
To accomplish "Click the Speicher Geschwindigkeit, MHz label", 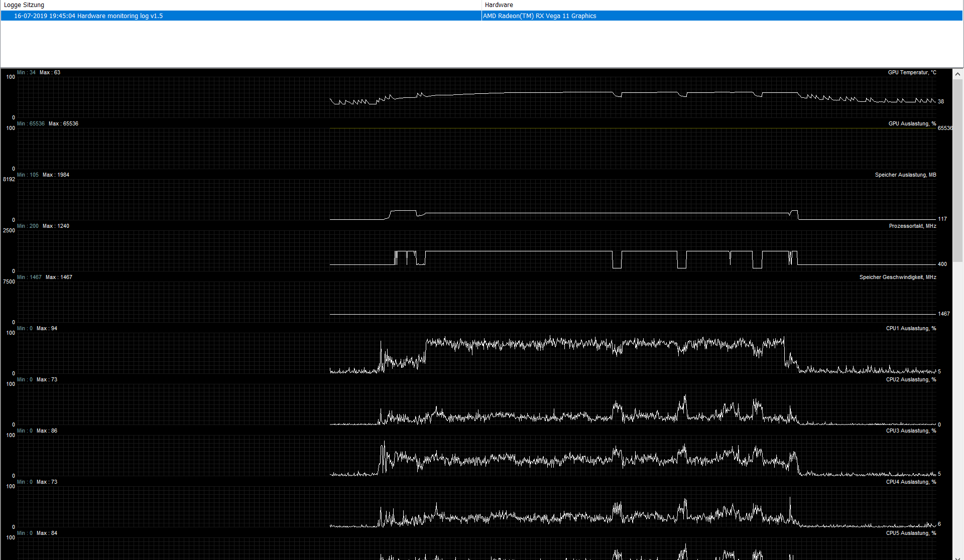I will point(897,277).
